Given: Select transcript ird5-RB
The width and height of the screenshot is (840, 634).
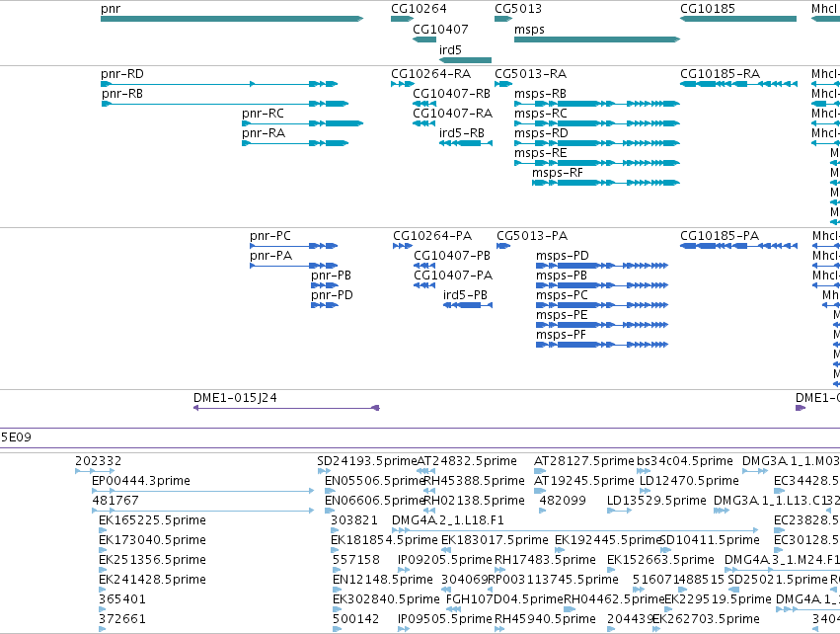Looking at the screenshot, I should pos(466,143).
